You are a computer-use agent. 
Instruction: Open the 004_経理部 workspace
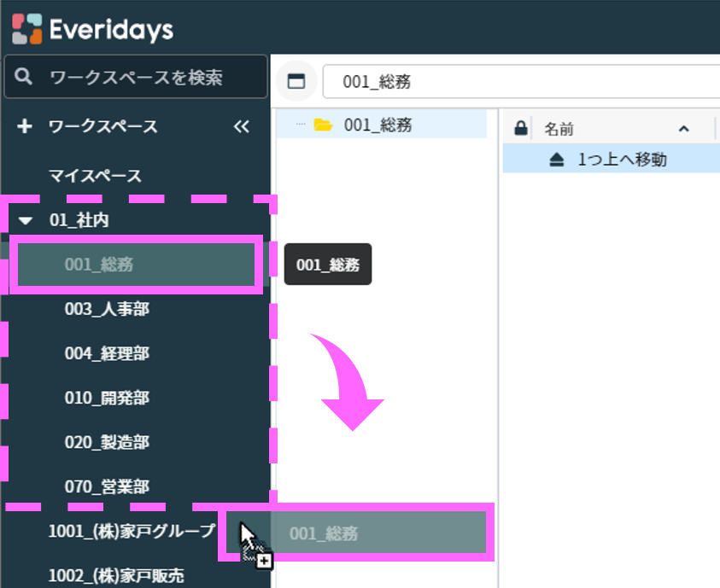tap(107, 353)
